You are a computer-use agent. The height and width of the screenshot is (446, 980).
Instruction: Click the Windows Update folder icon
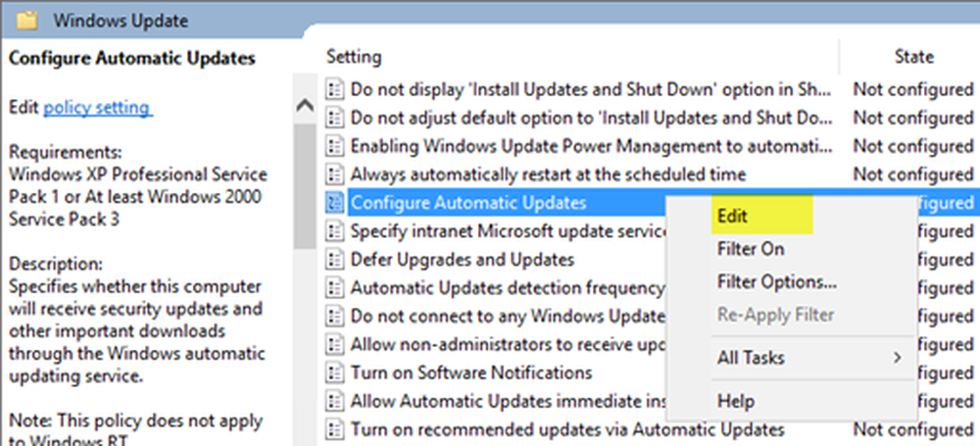(27, 20)
